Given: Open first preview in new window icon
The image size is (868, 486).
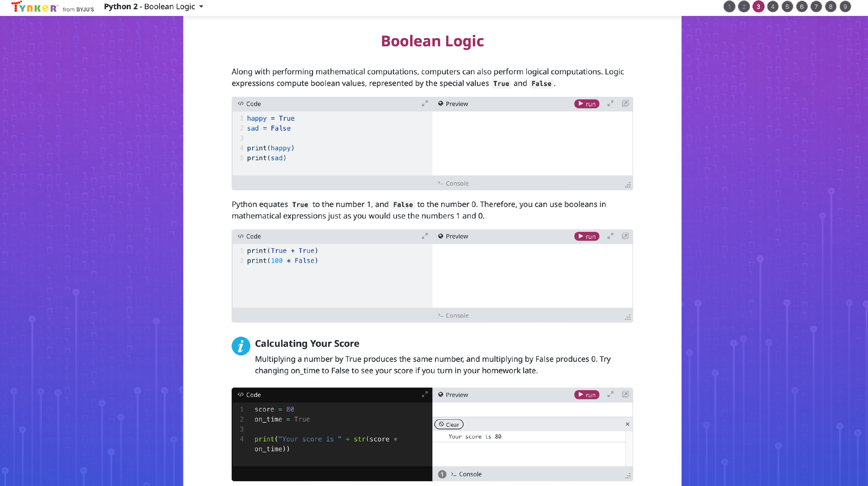Looking at the screenshot, I should [625, 104].
